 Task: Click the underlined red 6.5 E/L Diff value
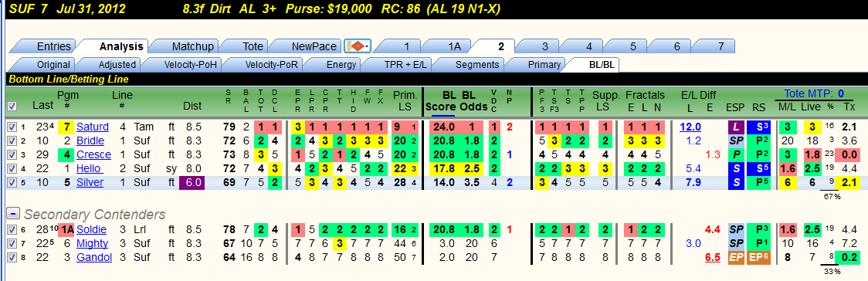[712, 257]
